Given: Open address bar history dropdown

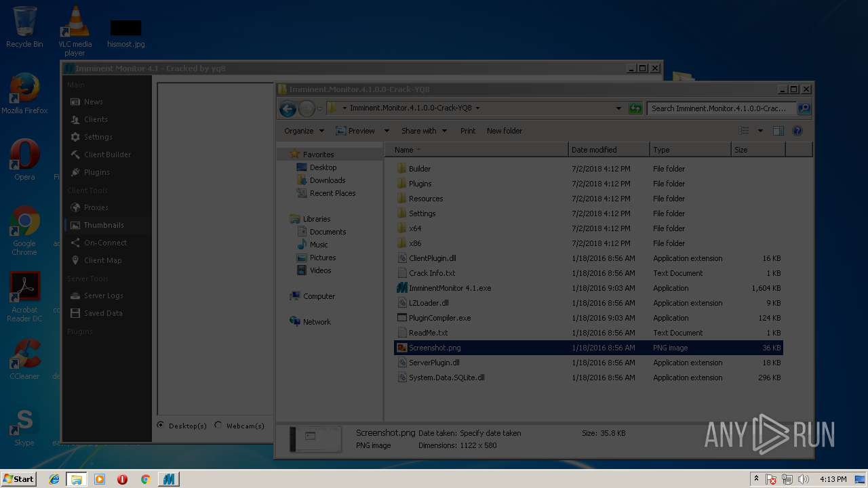Looking at the screenshot, I should pyautogui.click(x=618, y=108).
